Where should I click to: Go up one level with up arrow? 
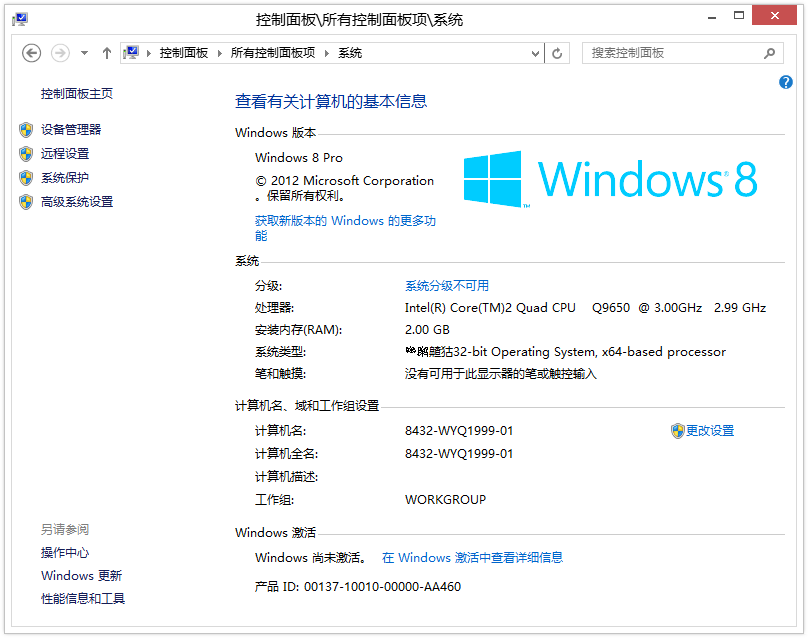click(x=107, y=53)
